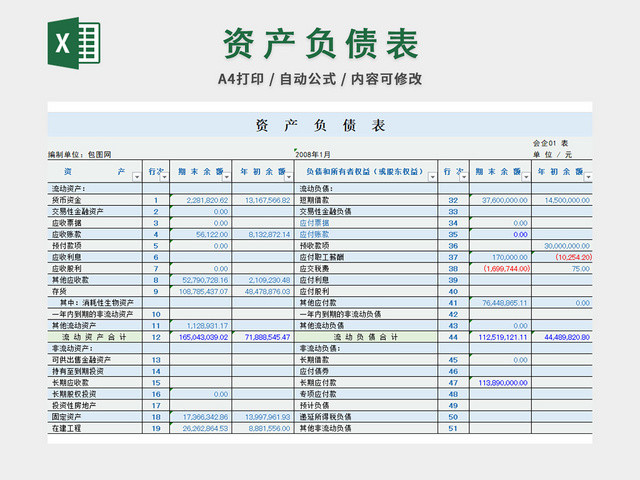Select the value 2,281,820.62
Viewport: 640px width, 480px height.
pos(207,200)
